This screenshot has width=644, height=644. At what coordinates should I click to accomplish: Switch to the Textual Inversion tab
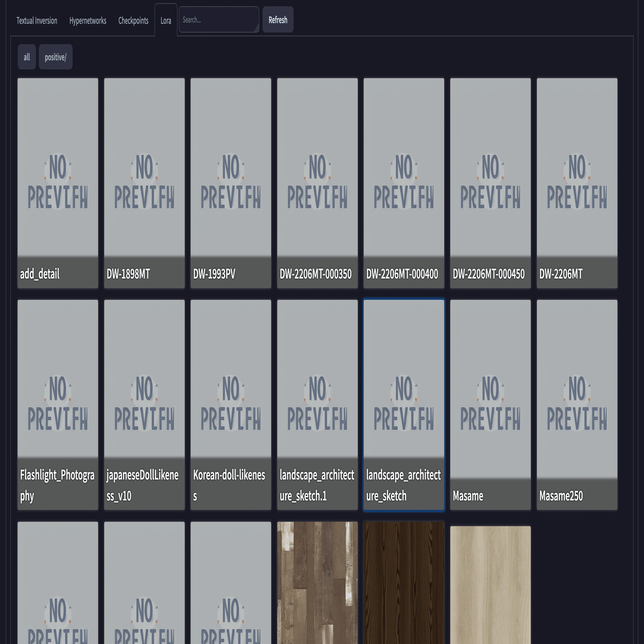pyautogui.click(x=37, y=21)
